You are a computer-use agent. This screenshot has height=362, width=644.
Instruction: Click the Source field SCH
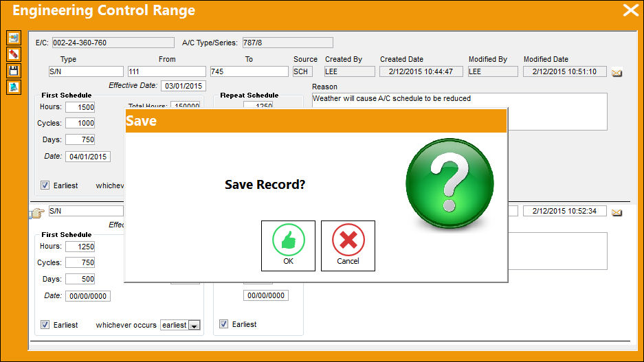coord(302,71)
